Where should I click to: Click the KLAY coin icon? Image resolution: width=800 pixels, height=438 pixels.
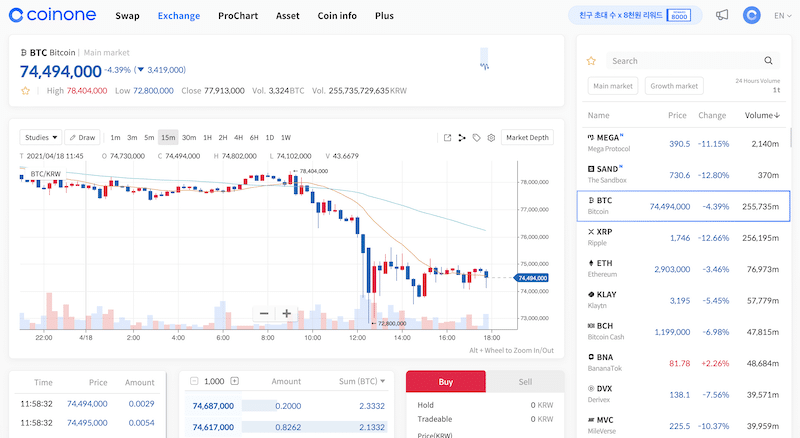click(x=591, y=295)
